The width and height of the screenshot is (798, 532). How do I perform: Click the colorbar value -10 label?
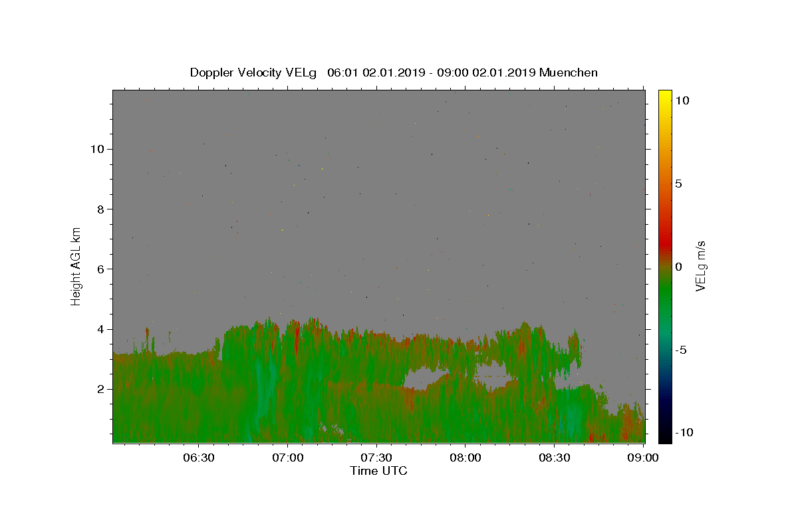(684, 433)
